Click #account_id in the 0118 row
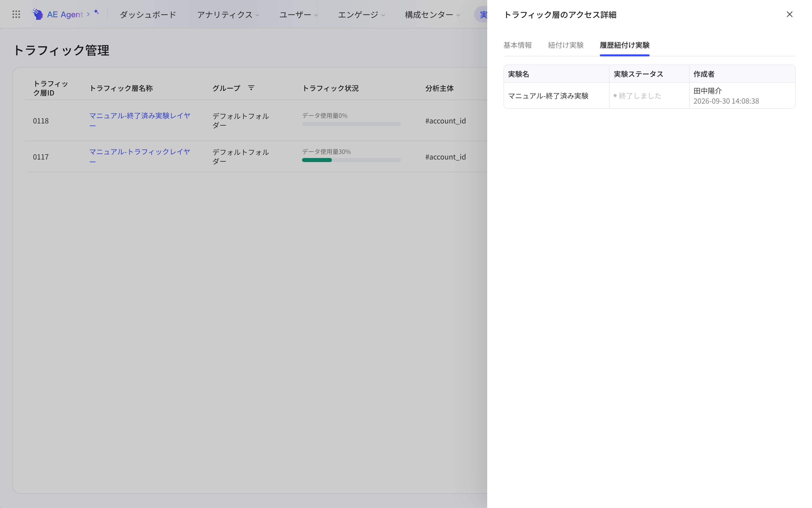The width and height of the screenshot is (812, 508). (x=445, y=121)
